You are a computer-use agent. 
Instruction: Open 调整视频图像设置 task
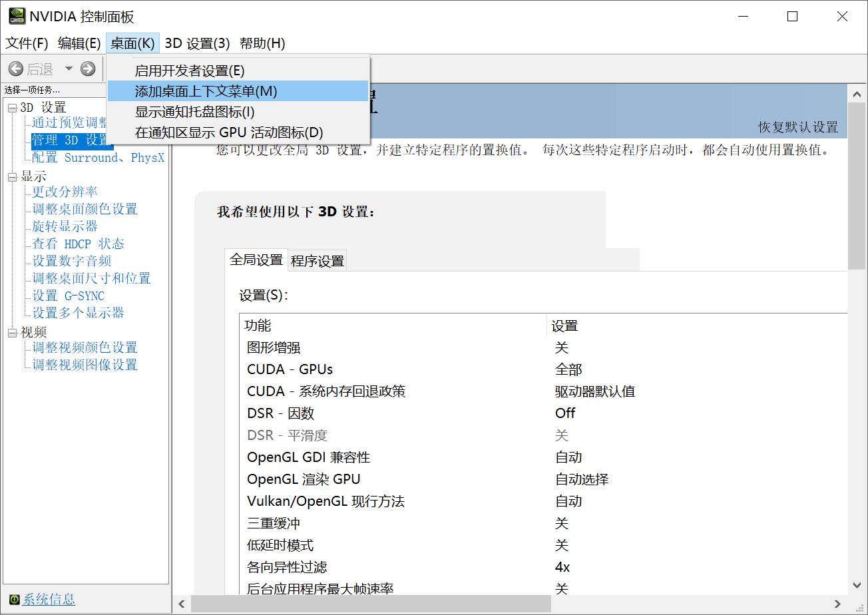click(x=85, y=365)
